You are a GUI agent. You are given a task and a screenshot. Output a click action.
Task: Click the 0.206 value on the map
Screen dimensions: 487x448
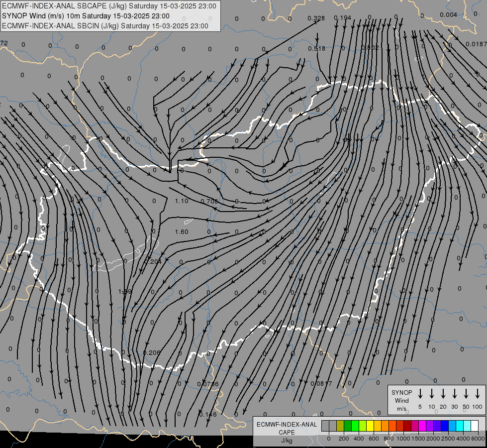coord(152,353)
